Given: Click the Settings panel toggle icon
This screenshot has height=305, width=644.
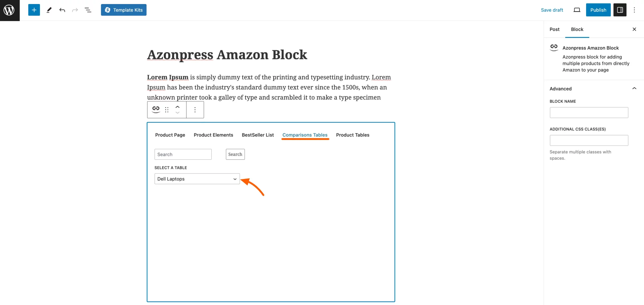Looking at the screenshot, I should pyautogui.click(x=620, y=10).
